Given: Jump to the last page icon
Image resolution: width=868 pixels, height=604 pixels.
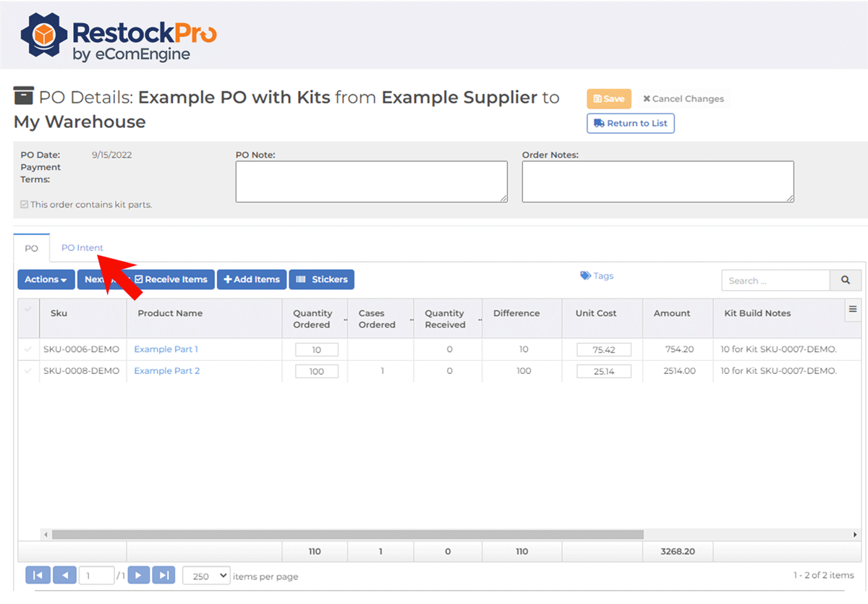Looking at the screenshot, I should pos(164,576).
